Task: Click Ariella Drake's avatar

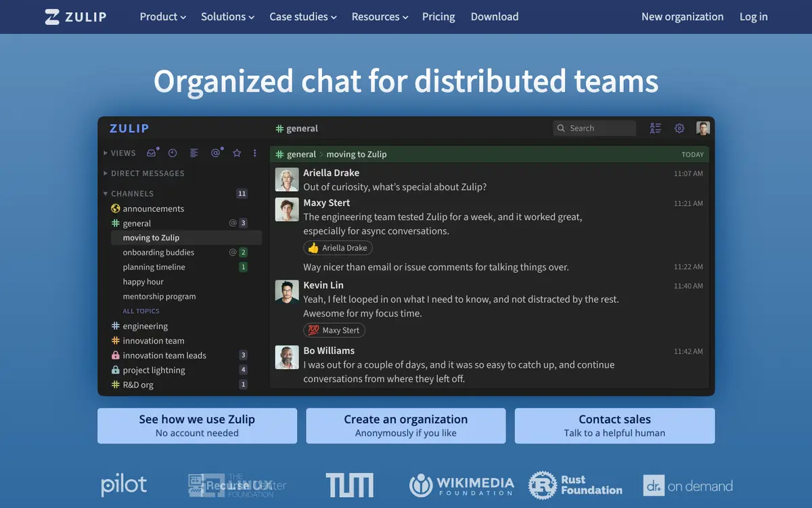Action: (287, 179)
